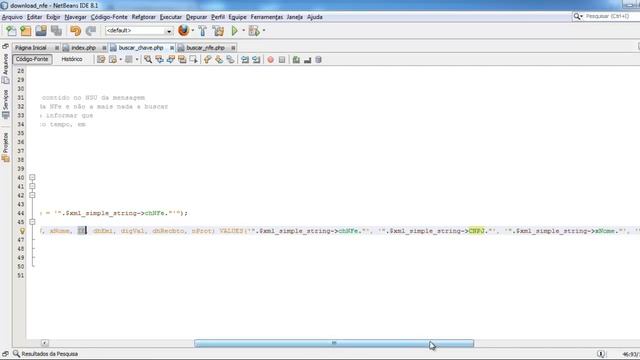The width and height of the screenshot is (640, 360).
Task: Click the Open Project toolbar icon
Action: point(41,31)
